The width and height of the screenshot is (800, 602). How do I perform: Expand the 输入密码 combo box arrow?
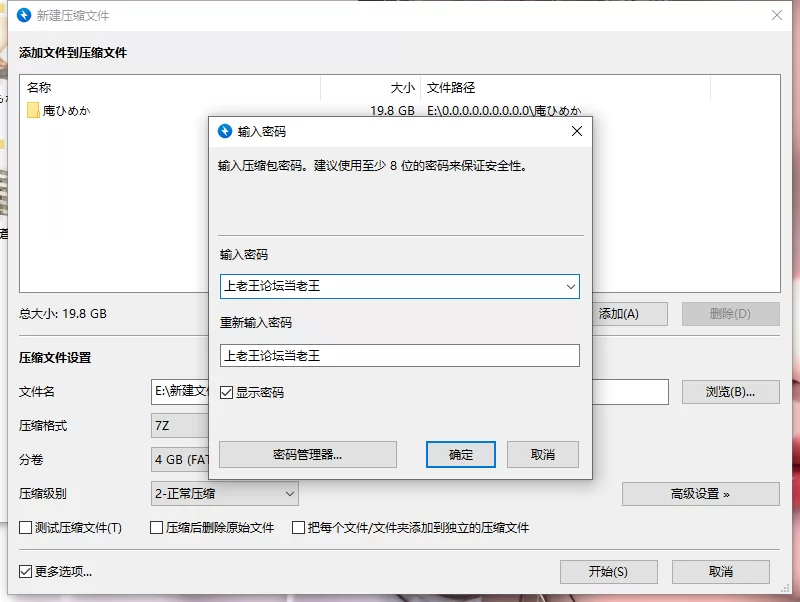tap(570, 287)
